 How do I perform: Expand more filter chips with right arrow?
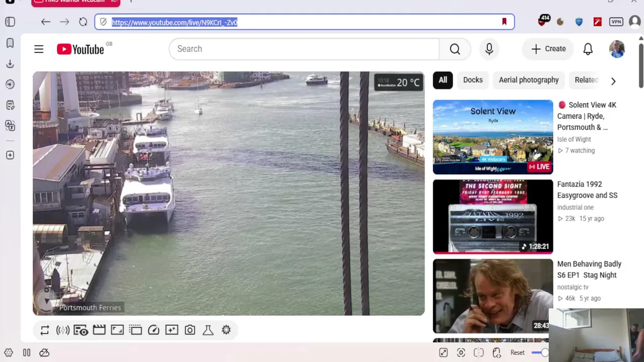tap(613, 81)
